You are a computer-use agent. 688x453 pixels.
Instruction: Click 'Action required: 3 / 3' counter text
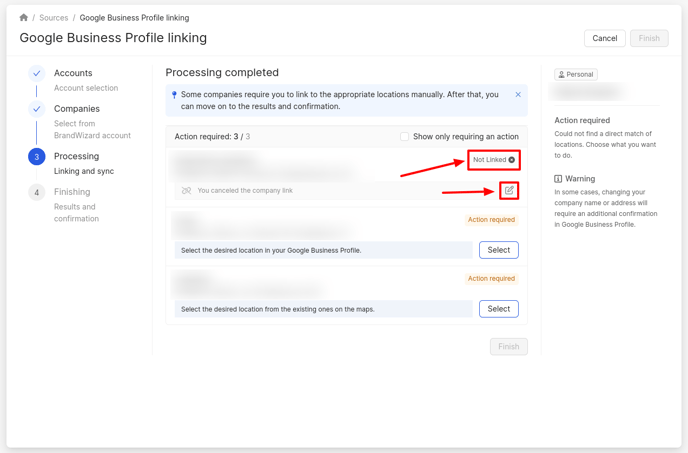pyautogui.click(x=212, y=137)
